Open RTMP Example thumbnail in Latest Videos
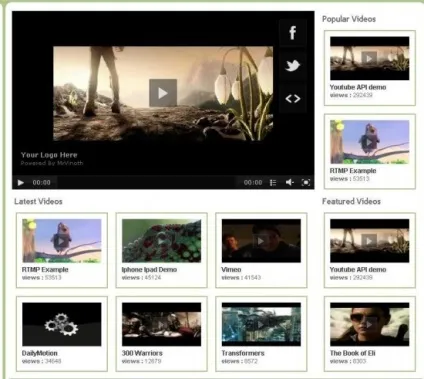 coord(62,241)
